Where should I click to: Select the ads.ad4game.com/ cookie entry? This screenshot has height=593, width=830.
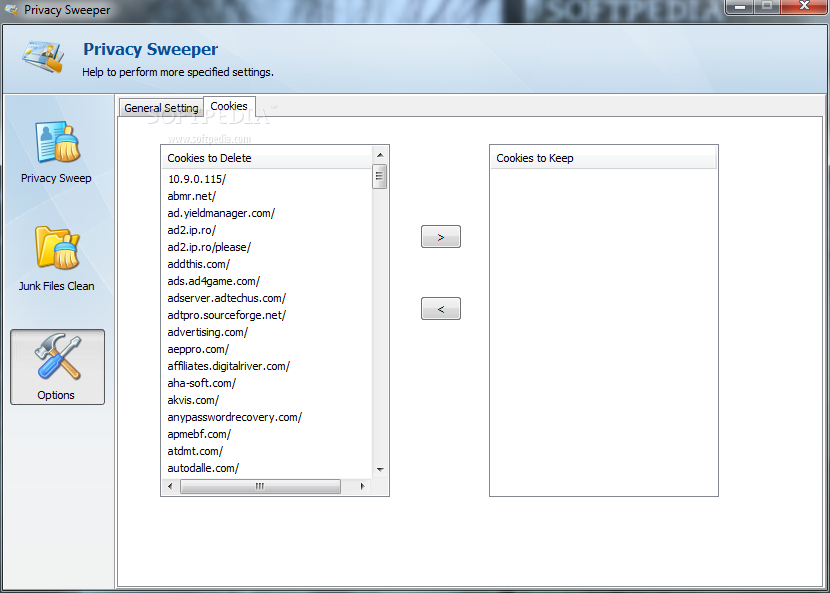[214, 281]
